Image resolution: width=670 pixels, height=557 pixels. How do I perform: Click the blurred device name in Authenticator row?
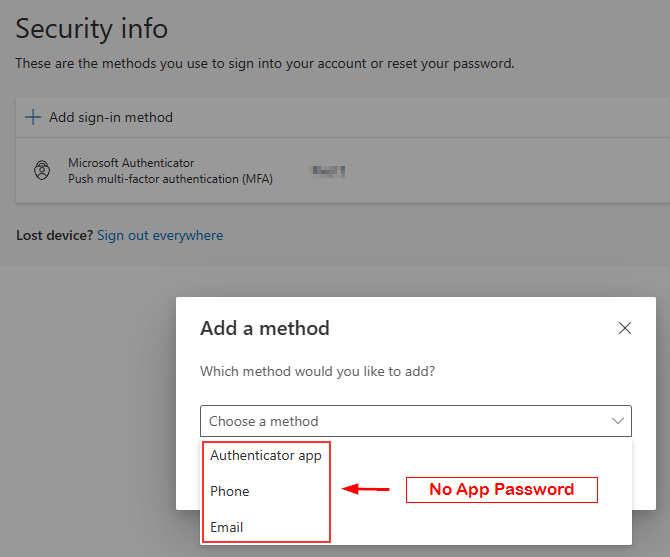(x=328, y=171)
